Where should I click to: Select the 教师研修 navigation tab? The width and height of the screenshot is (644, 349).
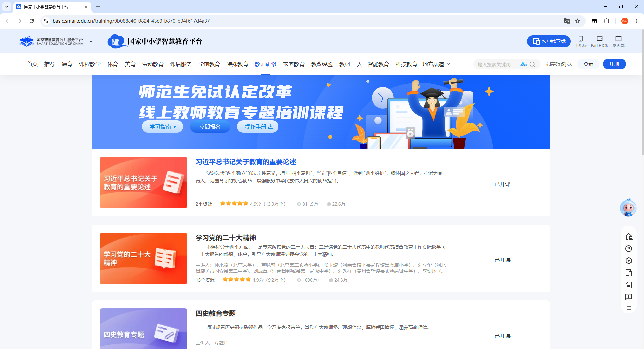pyautogui.click(x=265, y=64)
